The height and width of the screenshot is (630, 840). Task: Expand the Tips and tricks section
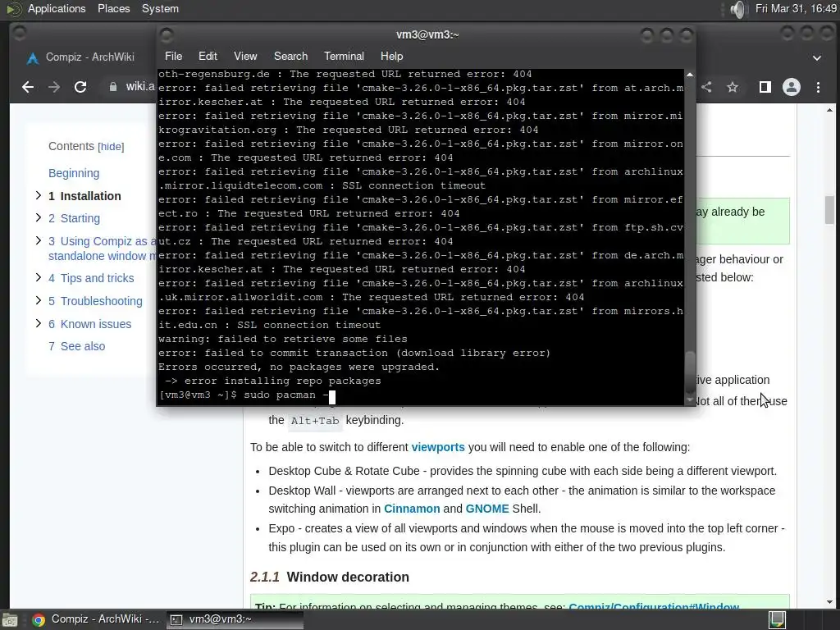tap(39, 277)
